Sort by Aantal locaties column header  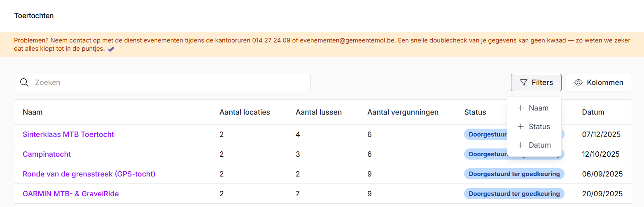(x=245, y=112)
